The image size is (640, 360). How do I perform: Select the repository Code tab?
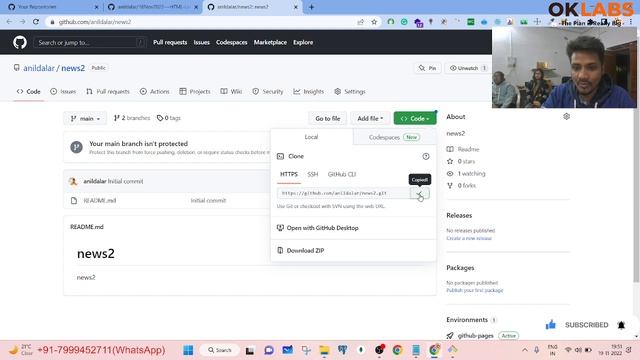29,91
